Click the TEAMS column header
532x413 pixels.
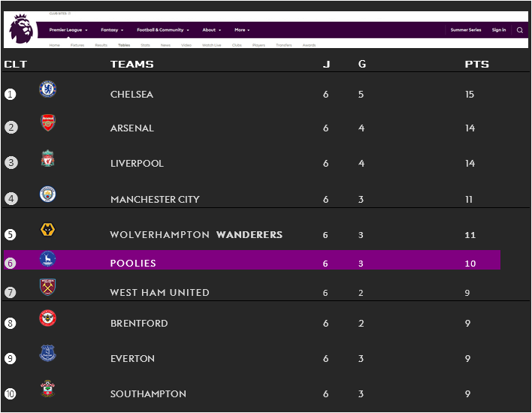pyautogui.click(x=132, y=64)
